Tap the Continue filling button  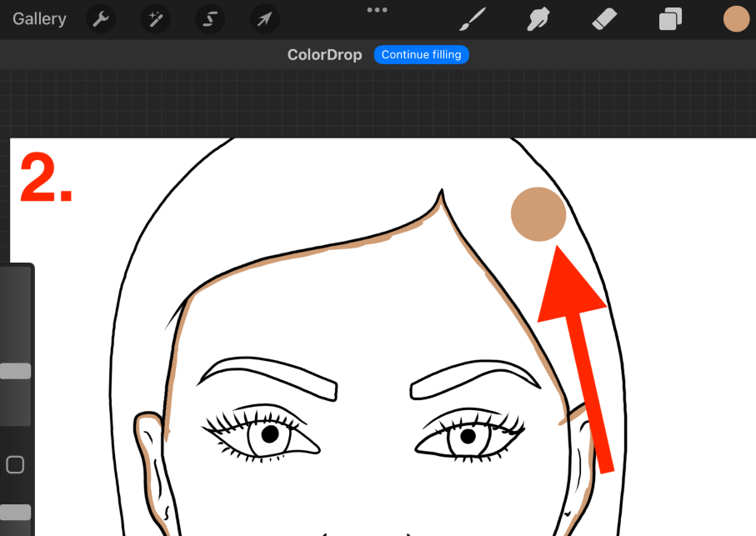click(x=422, y=54)
